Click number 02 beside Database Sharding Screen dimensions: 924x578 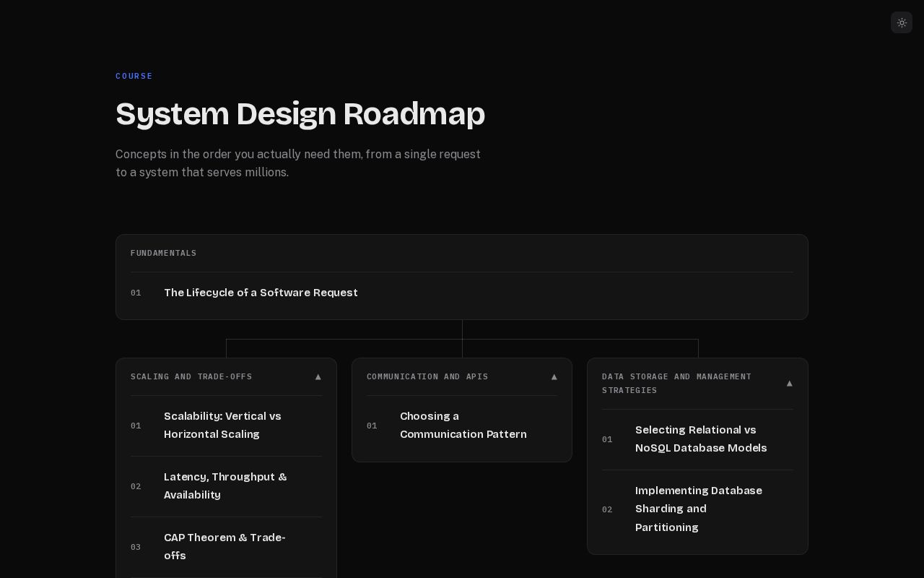click(607, 509)
